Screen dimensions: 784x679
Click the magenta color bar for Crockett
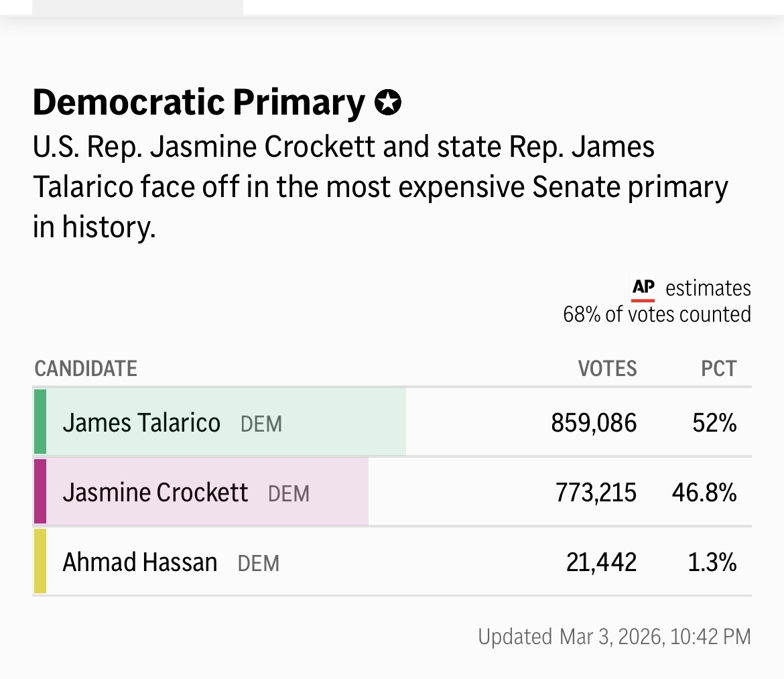click(x=40, y=491)
